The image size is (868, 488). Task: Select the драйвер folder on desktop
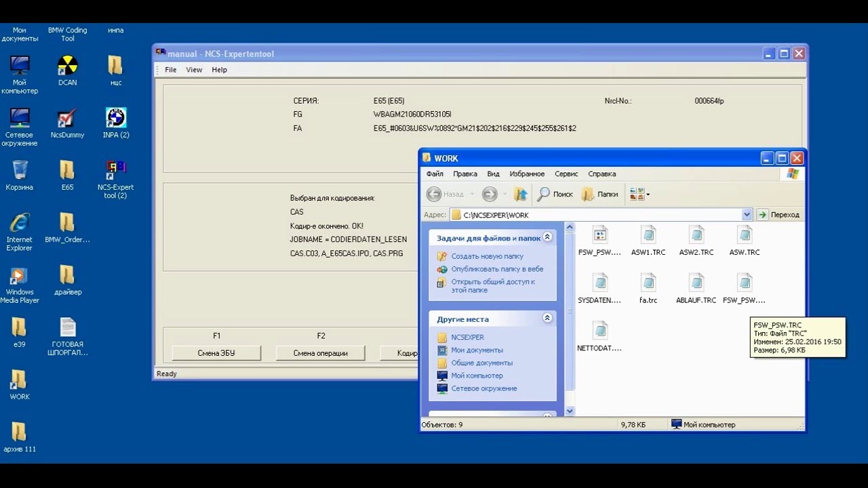[67, 281]
